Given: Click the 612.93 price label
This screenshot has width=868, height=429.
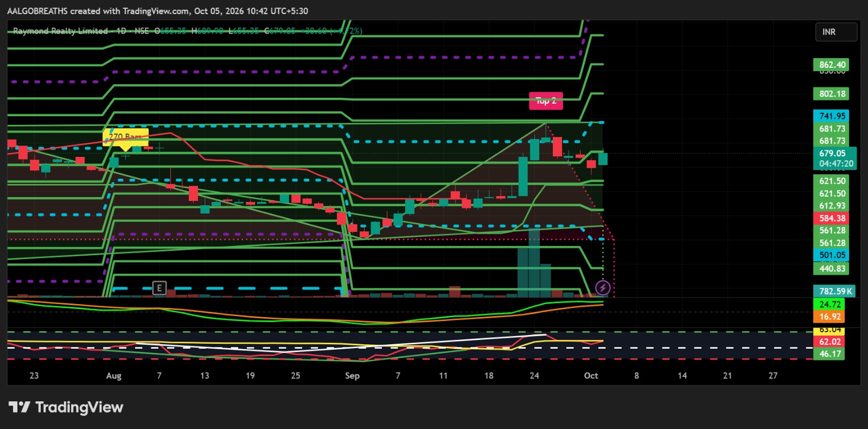Looking at the screenshot, I should [x=832, y=206].
